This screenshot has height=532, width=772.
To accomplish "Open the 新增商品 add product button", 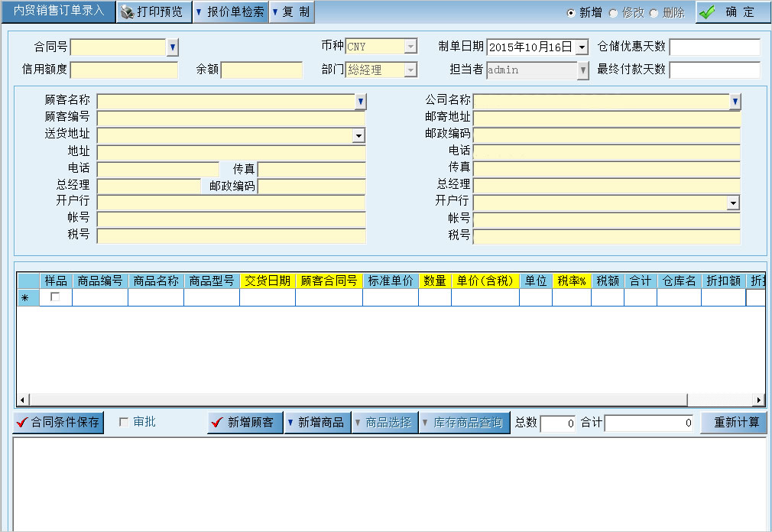I will (316, 423).
